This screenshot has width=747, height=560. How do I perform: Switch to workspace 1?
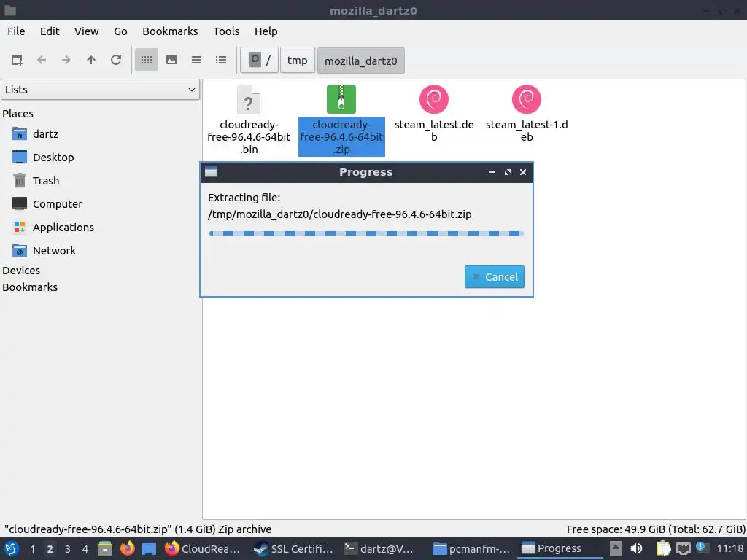32,549
